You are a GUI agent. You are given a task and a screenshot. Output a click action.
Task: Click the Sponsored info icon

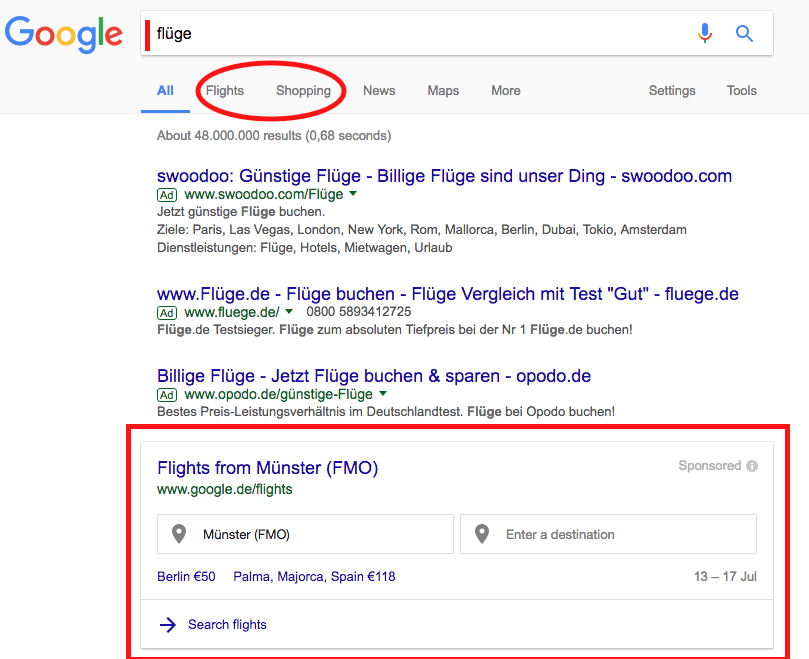point(752,466)
